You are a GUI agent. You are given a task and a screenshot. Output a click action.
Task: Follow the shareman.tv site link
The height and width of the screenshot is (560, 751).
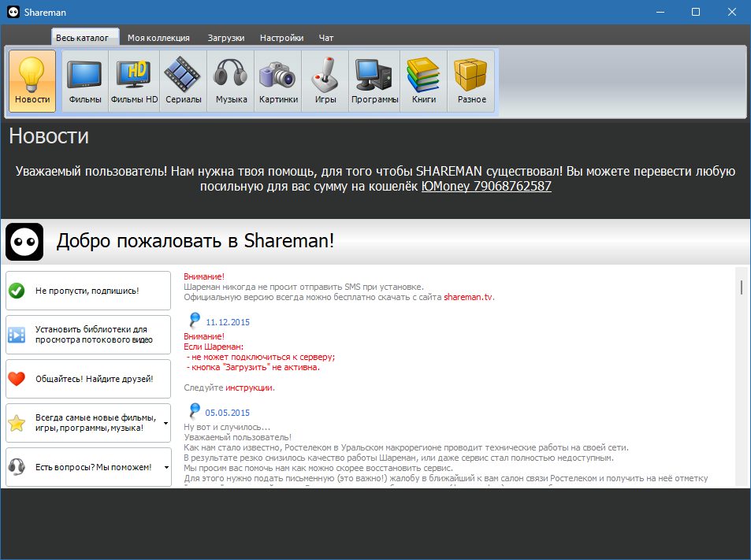tap(468, 297)
